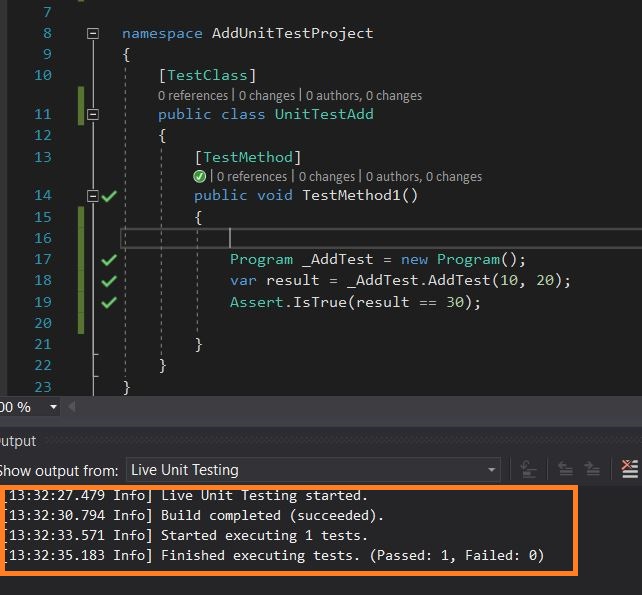Viewport: 642px width, 595px height.
Task: Collapse the TestMethod1 method block
Action: 93,196
